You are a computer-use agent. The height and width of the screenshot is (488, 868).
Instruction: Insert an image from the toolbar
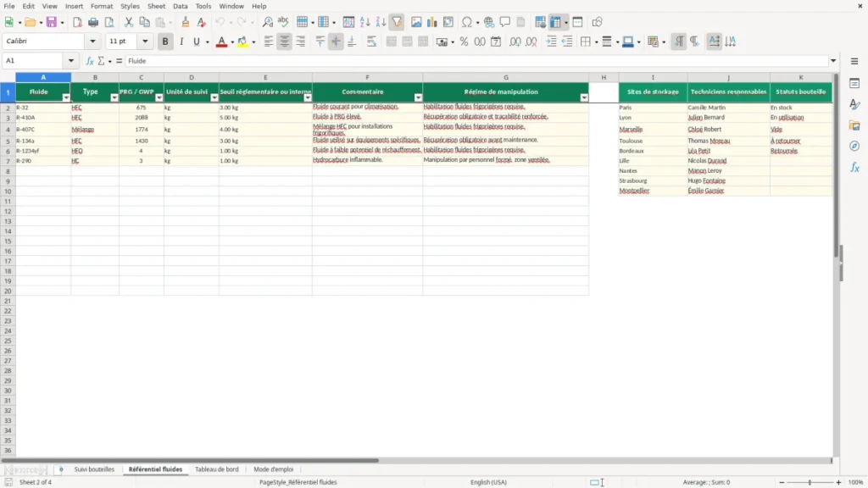click(415, 22)
